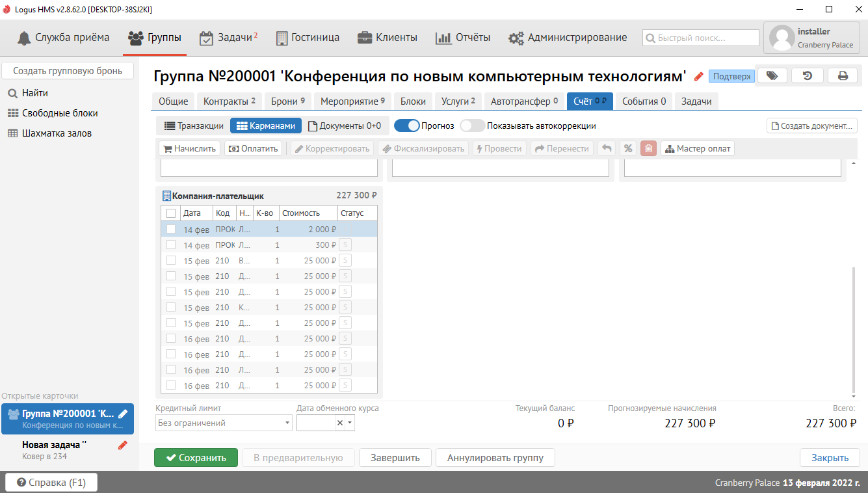
Task: Click red pencil next to group title
Action: (699, 77)
